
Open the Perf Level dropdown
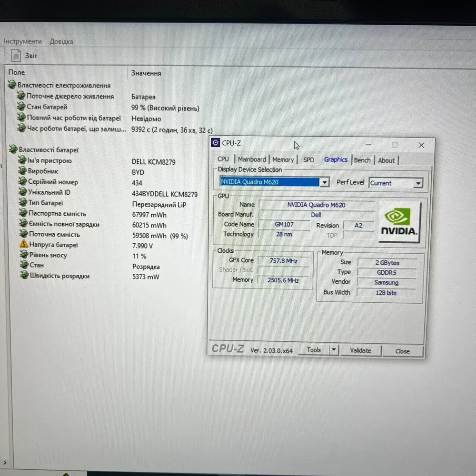pyautogui.click(x=417, y=183)
